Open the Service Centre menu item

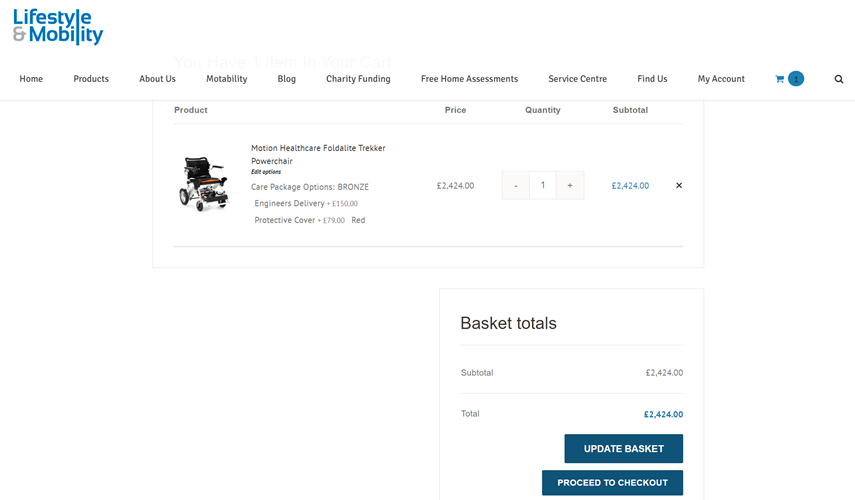pos(577,79)
